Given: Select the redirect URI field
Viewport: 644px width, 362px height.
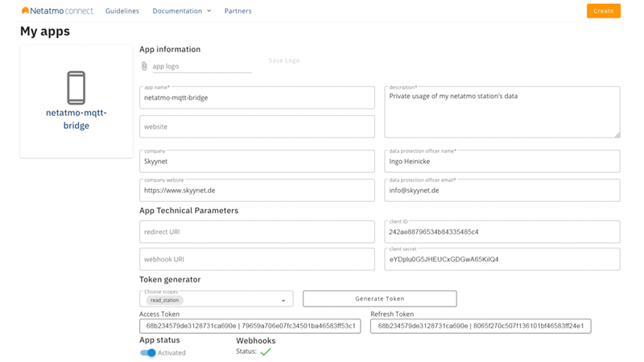Looking at the screenshot, I should (x=257, y=232).
